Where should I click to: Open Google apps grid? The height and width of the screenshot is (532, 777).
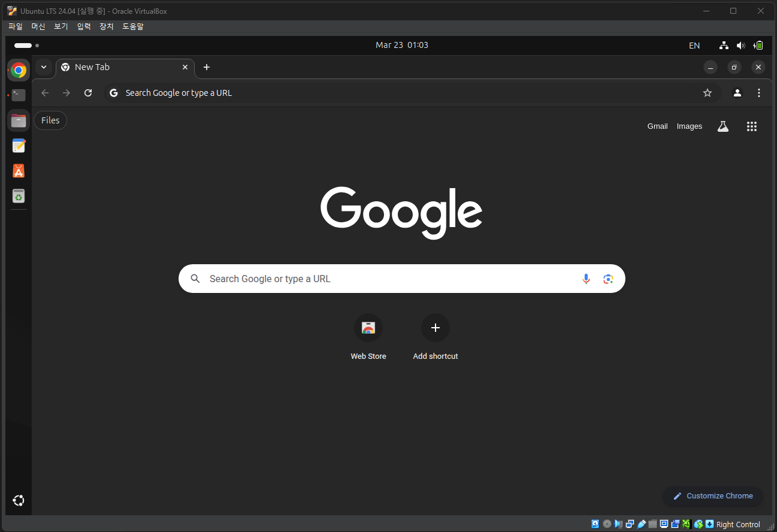[x=752, y=126]
